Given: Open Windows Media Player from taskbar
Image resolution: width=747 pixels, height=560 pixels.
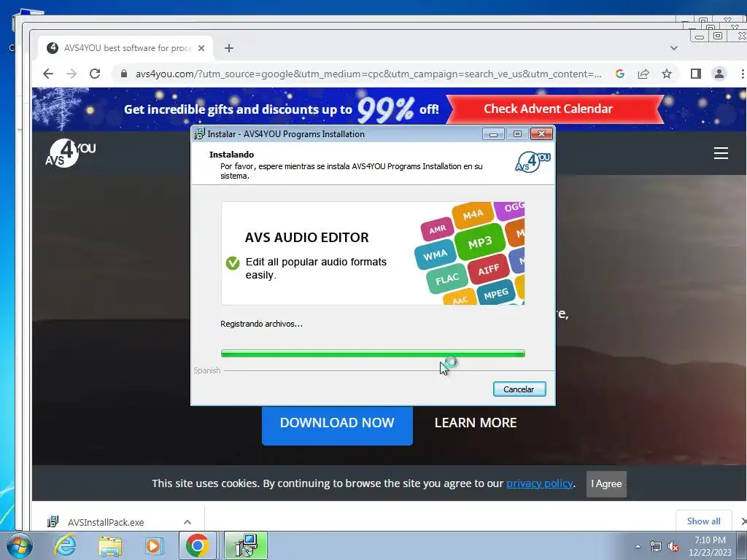Looking at the screenshot, I should pos(153,545).
